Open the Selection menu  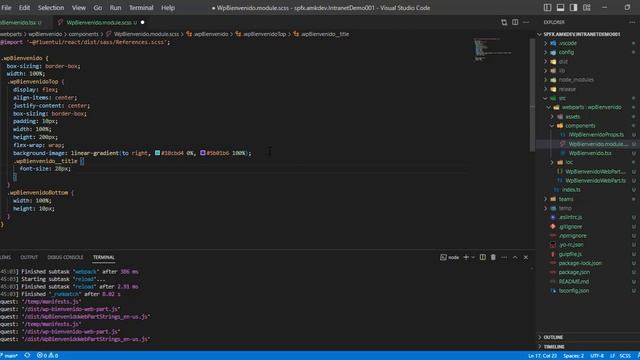tap(51, 8)
